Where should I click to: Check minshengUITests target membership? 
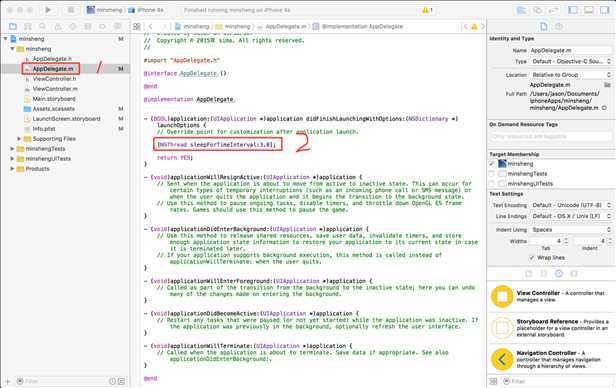[x=492, y=184]
